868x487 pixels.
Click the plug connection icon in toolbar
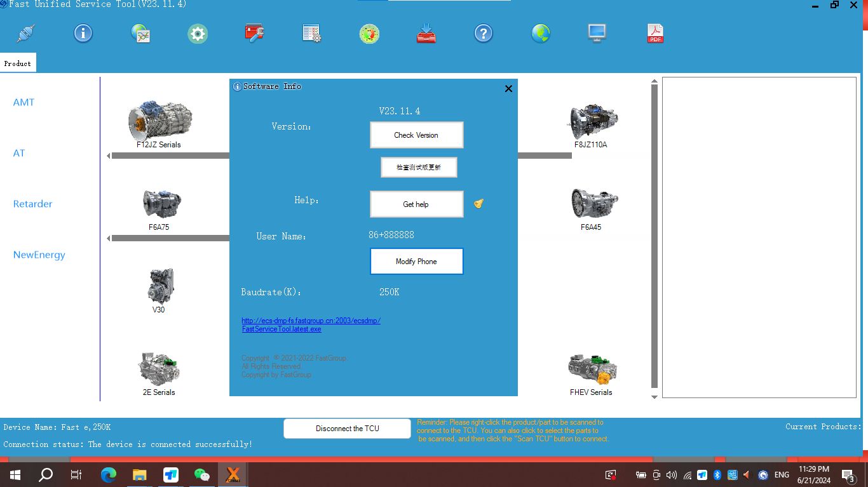point(26,33)
